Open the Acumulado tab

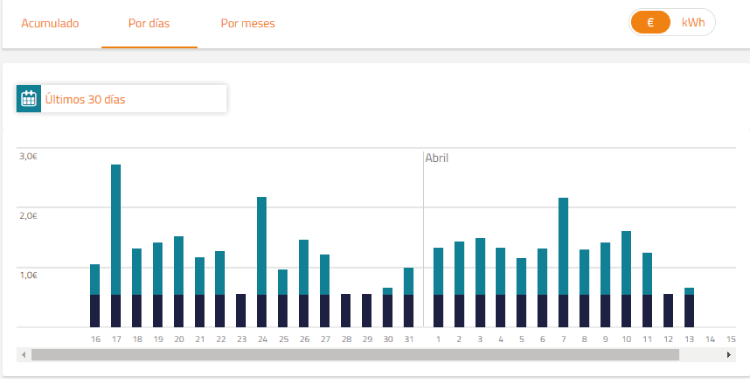pyautogui.click(x=50, y=23)
